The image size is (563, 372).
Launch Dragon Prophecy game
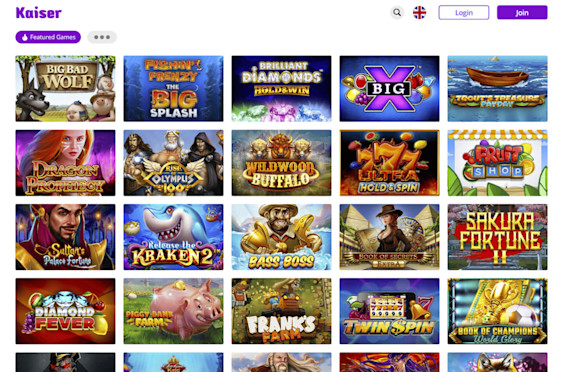(65, 163)
